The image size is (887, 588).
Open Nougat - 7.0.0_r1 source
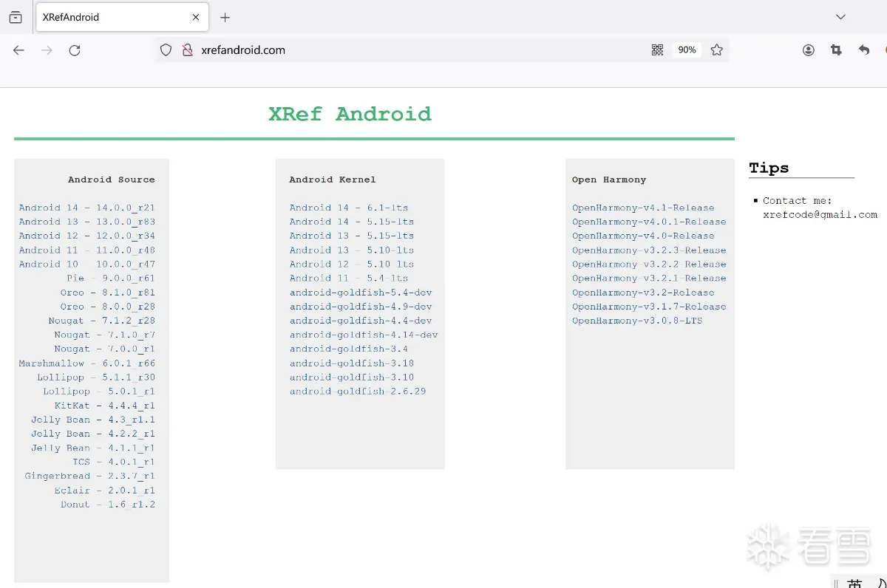pyautogui.click(x=105, y=349)
